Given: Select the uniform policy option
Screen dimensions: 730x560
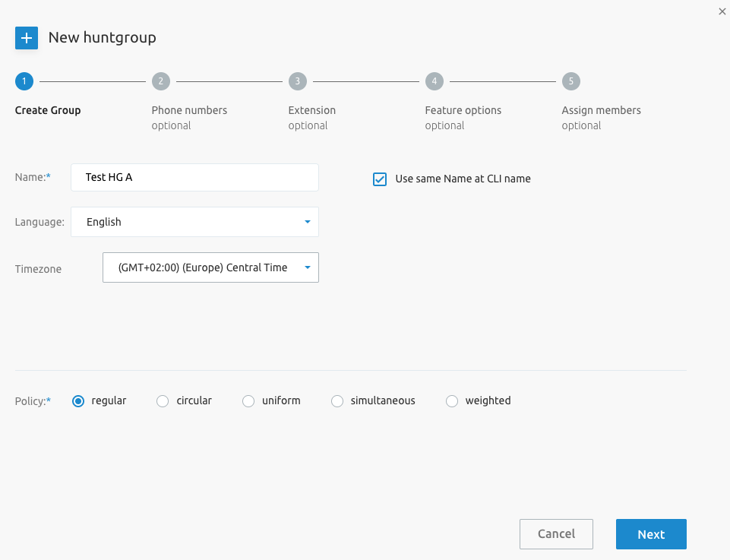Looking at the screenshot, I should 248,401.
